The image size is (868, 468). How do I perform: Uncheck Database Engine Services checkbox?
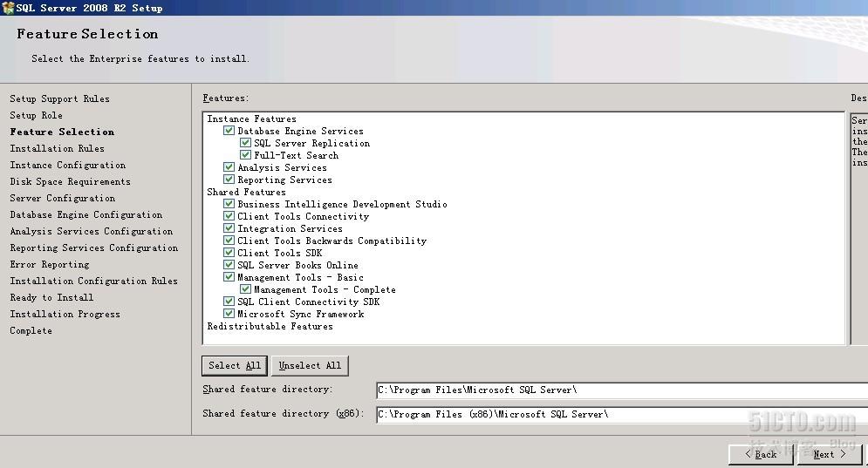(x=229, y=131)
